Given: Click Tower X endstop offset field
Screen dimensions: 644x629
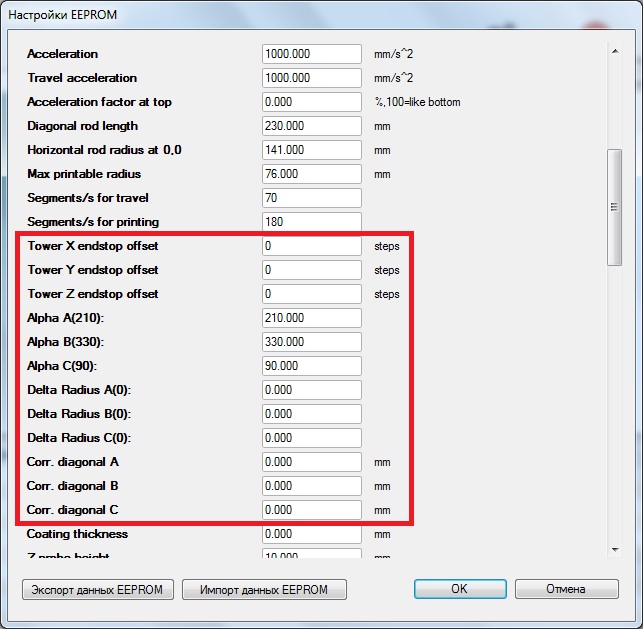Looking at the screenshot, I should pyautogui.click(x=312, y=246).
